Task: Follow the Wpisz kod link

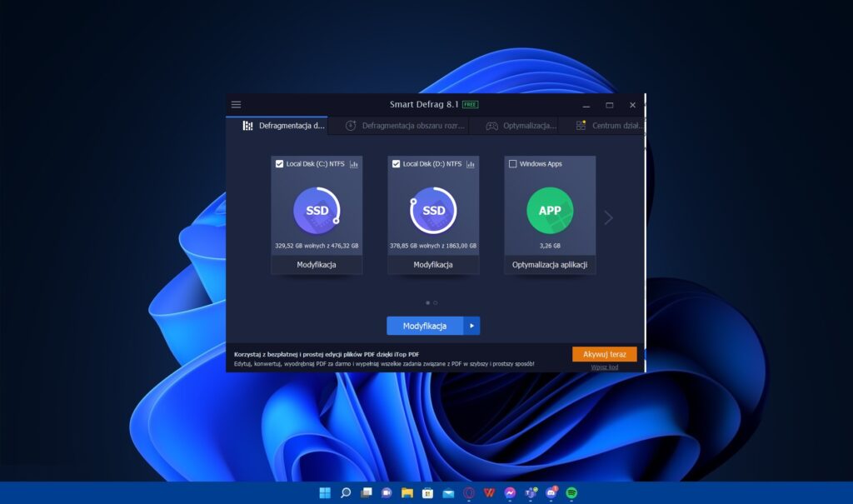Action: pyautogui.click(x=605, y=367)
